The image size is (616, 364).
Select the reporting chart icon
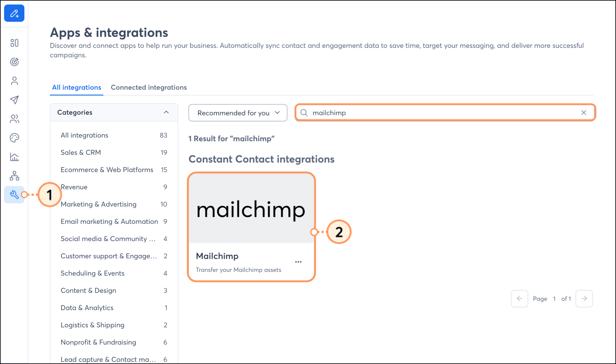14,157
